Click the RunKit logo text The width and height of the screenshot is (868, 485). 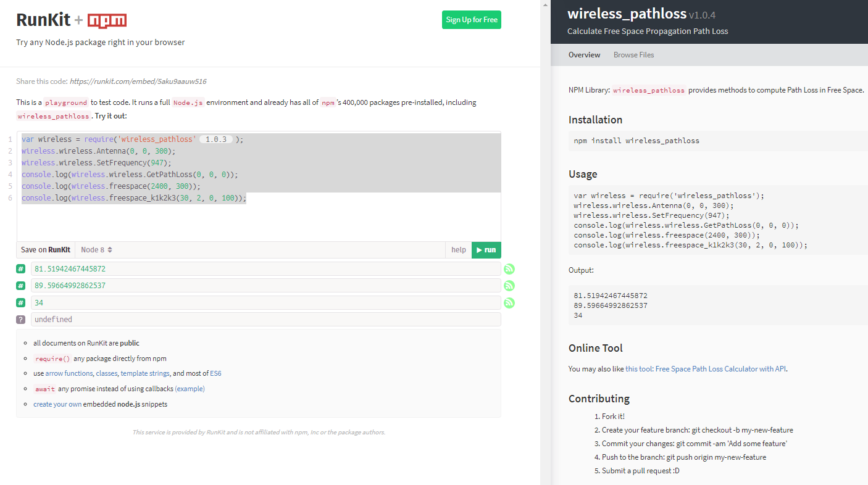[x=44, y=20]
